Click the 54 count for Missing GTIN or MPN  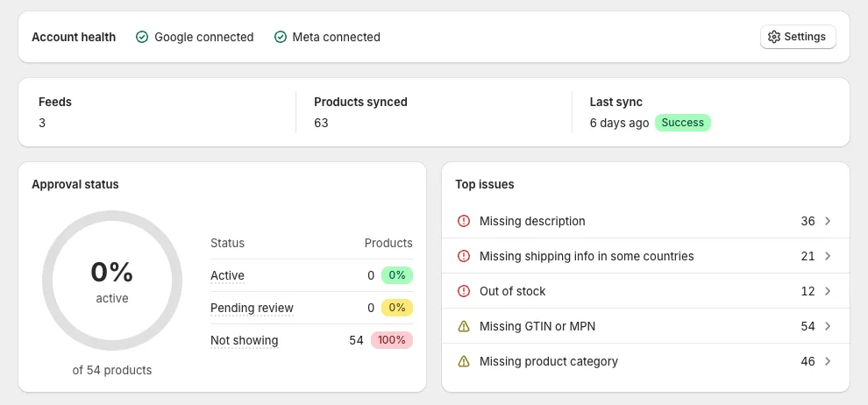[808, 326]
